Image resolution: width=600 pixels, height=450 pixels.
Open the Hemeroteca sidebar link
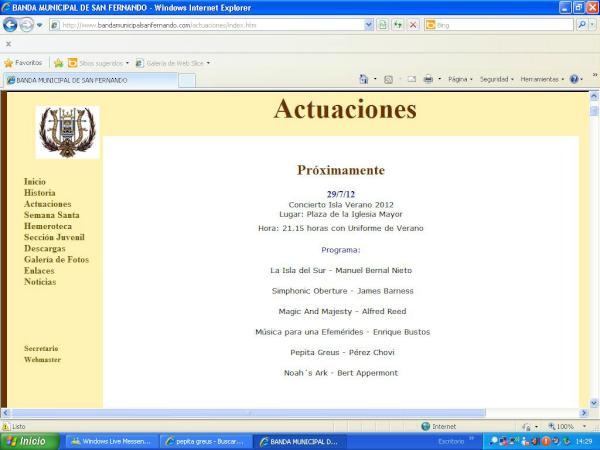(48, 226)
